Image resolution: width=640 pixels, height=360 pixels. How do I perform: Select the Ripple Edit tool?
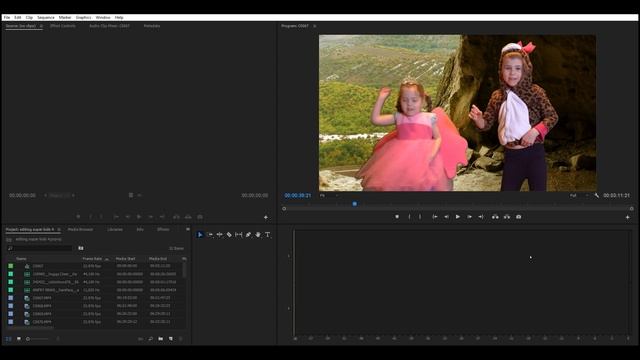point(220,235)
